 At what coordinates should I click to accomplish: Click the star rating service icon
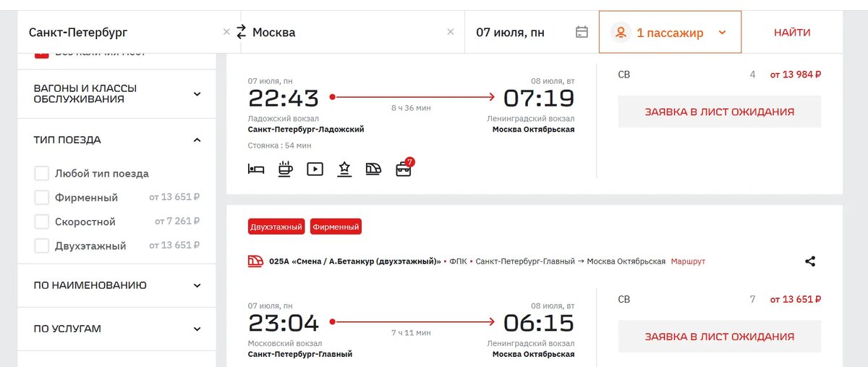point(344,169)
